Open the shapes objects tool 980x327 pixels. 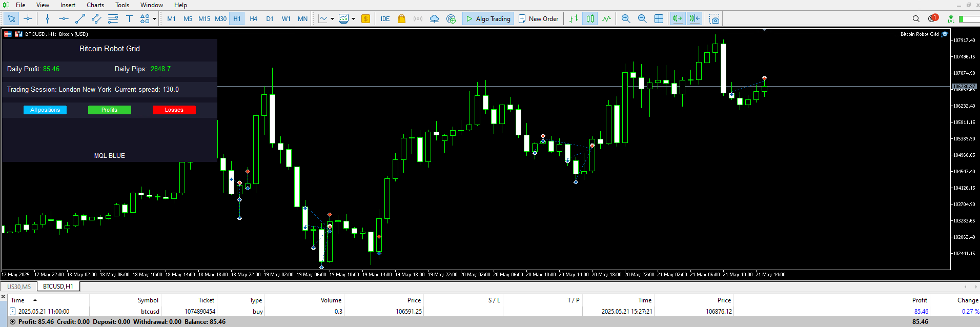tap(145, 19)
